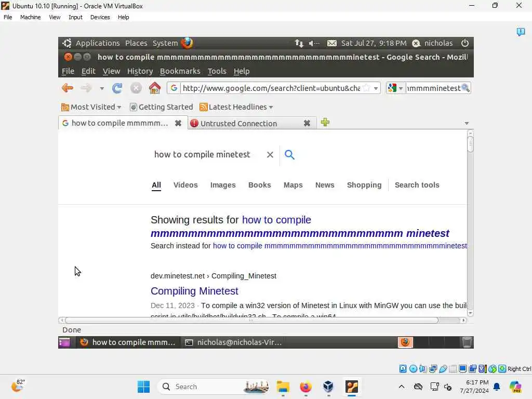Reload the page with the refresh icon
The height and width of the screenshot is (399, 532).
[x=117, y=88]
